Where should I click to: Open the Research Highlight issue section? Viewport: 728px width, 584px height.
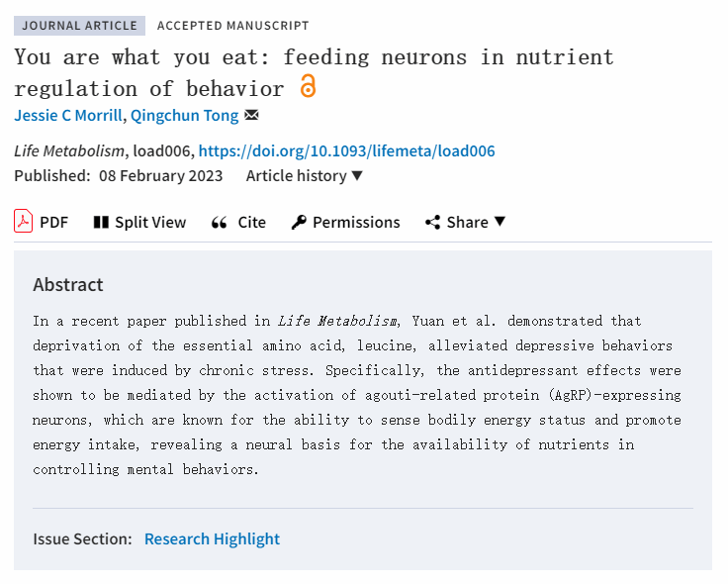coord(213,538)
